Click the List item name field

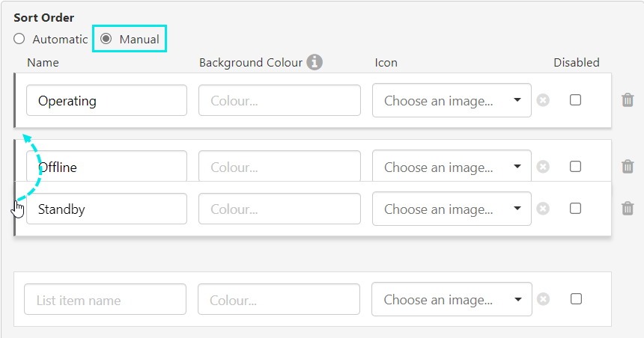tap(105, 299)
